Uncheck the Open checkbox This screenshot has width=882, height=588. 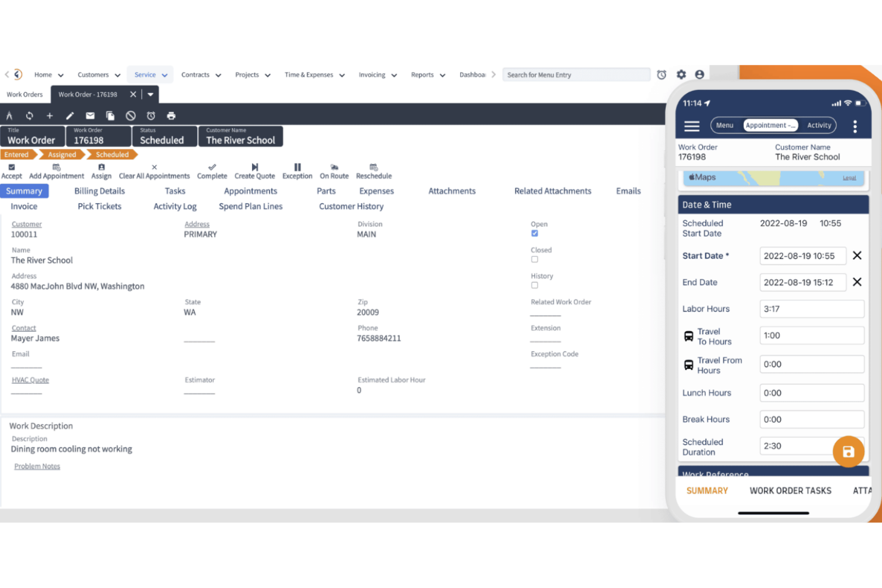tap(535, 233)
